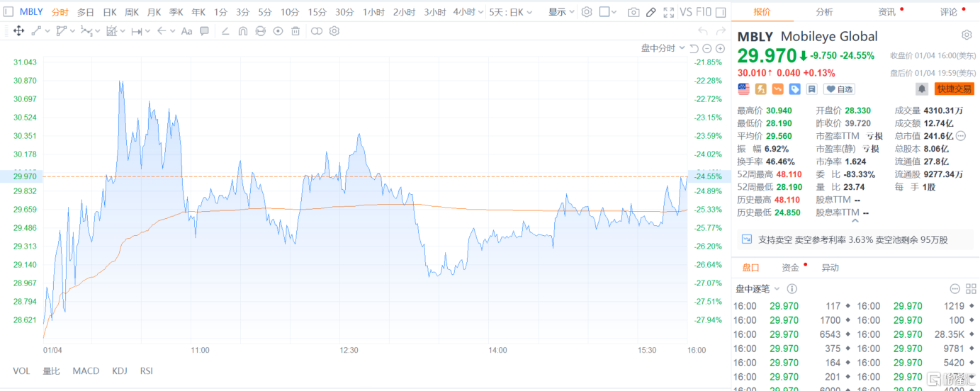Take a chart screenshot with camera icon
980x391 pixels.
[x=633, y=12]
